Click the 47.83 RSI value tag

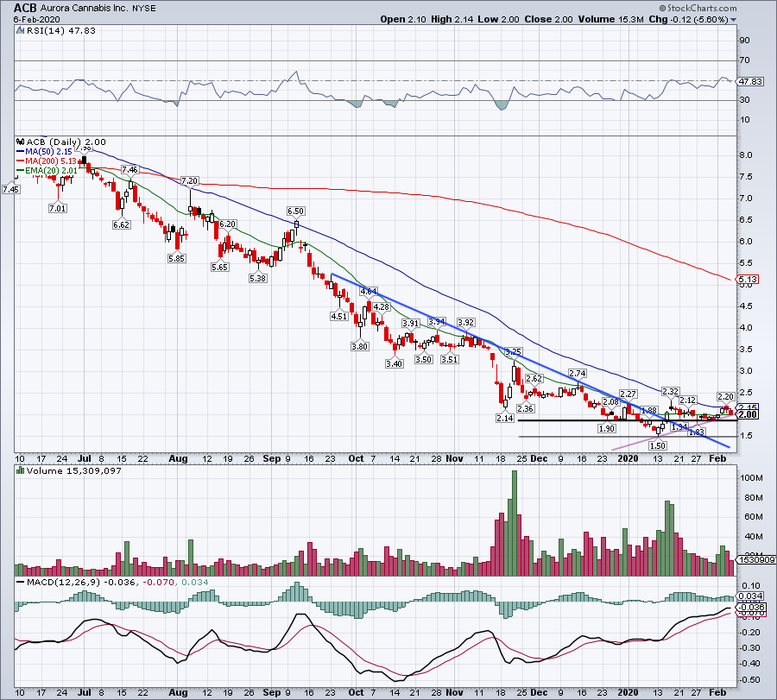click(x=750, y=82)
